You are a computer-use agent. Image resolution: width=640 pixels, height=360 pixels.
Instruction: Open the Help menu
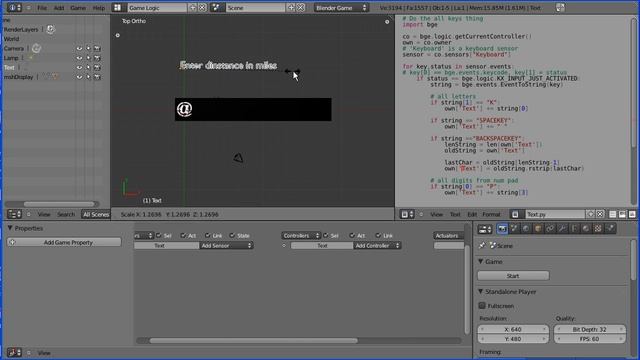coord(99,8)
